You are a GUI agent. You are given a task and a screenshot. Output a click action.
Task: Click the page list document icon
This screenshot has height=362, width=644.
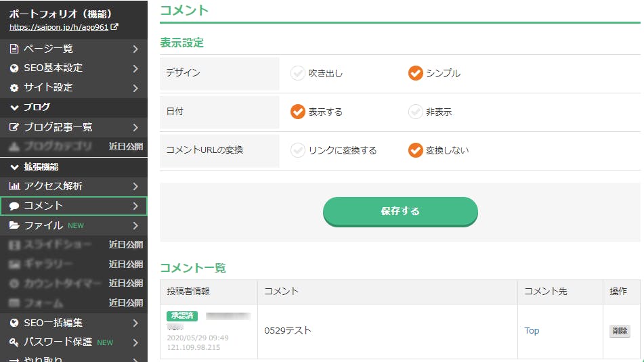click(14, 49)
